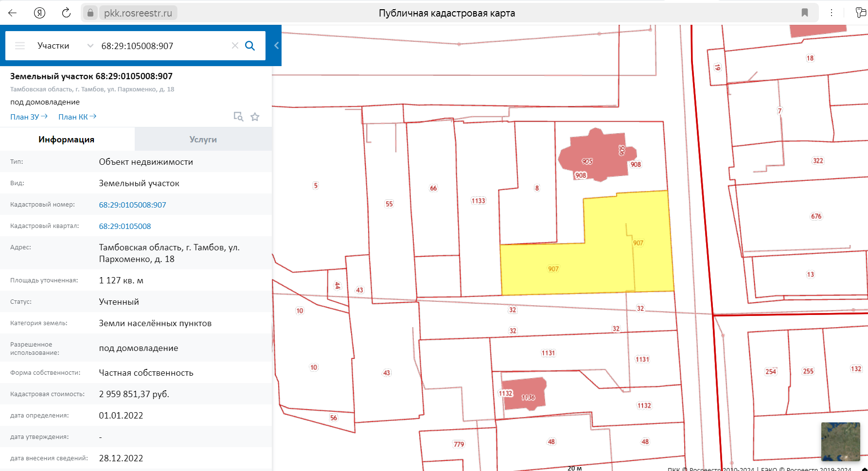Click the browser back arrow
868x471 pixels.
(13, 13)
